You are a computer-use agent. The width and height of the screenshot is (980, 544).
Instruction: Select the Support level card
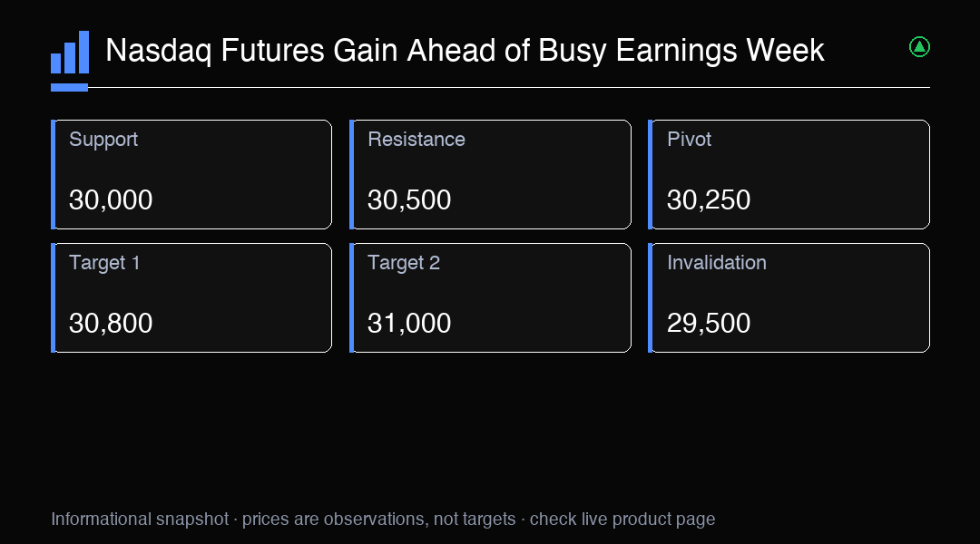(191, 174)
